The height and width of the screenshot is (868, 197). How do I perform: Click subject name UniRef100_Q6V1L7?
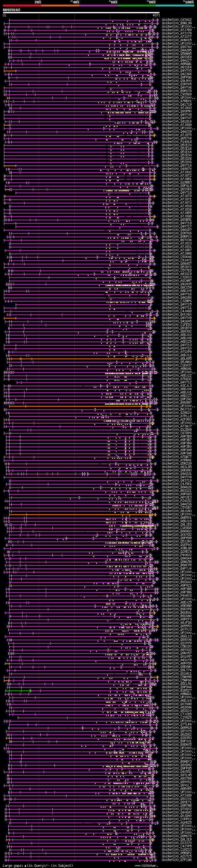tap(177, 785)
